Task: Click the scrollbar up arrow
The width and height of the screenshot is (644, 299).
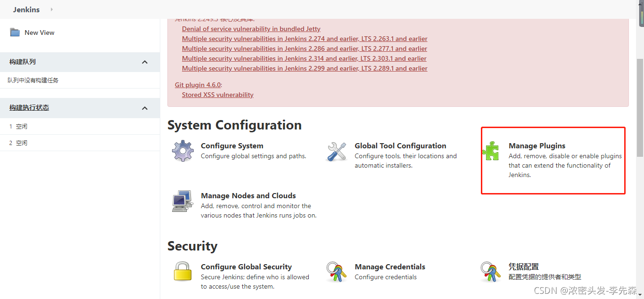Action: [x=640, y=4]
